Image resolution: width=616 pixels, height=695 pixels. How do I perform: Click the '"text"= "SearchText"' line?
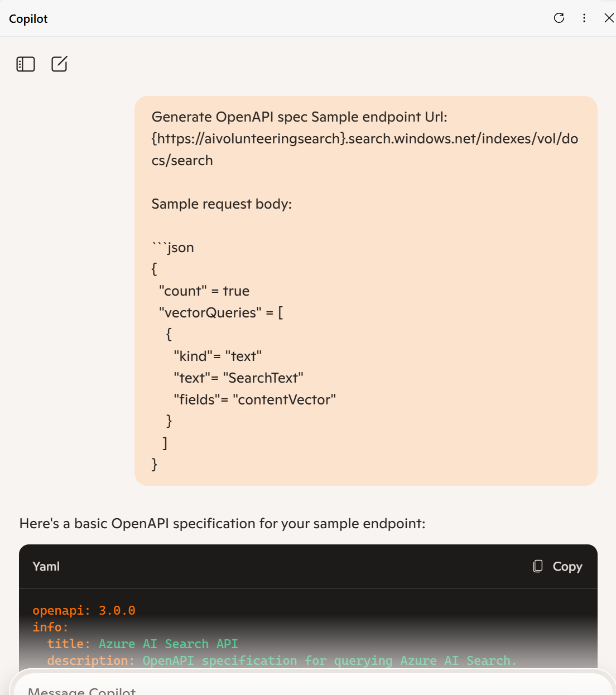(x=238, y=378)
